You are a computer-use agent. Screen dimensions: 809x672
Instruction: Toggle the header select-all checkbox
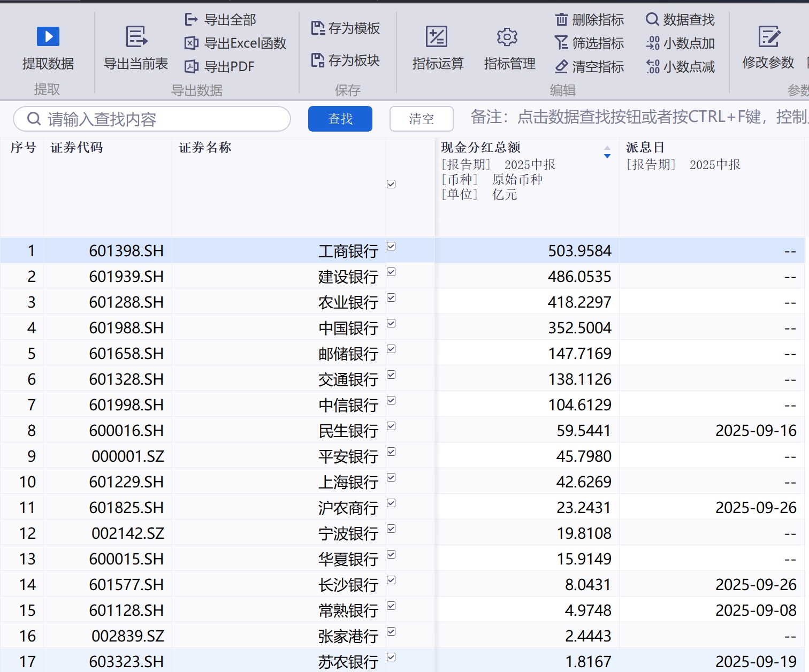[x=391, y=184]
